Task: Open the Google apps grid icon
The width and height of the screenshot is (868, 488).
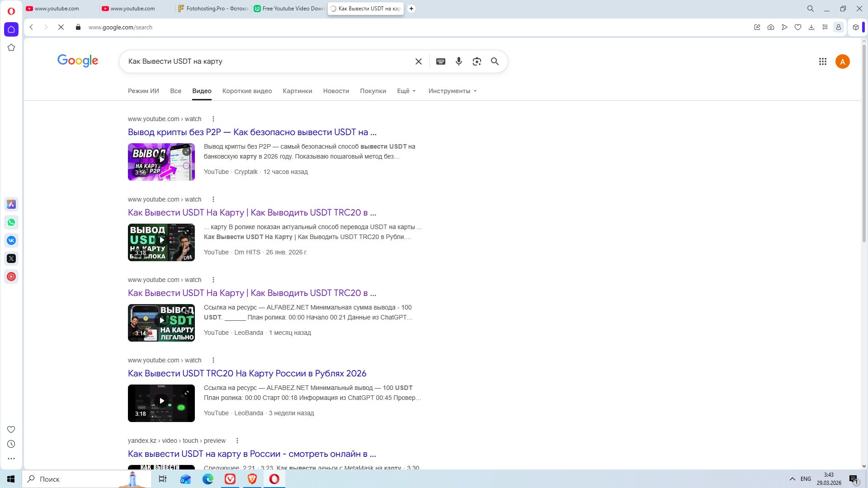Action: click(823, 61)
